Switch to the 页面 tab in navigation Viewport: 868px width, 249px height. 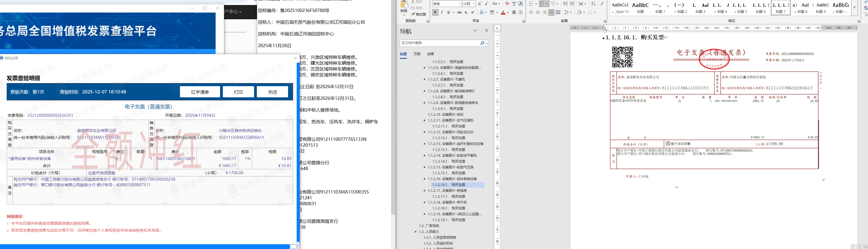(x=417, y=54)
